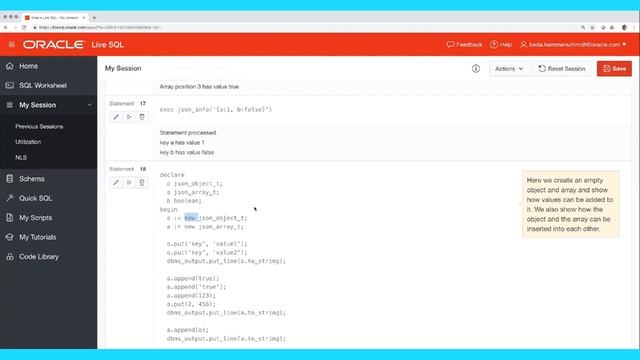This screenshot has width=640, height=360.
Task: Click 'Statement processed.' output text
Action: click(x=188, y=133)
